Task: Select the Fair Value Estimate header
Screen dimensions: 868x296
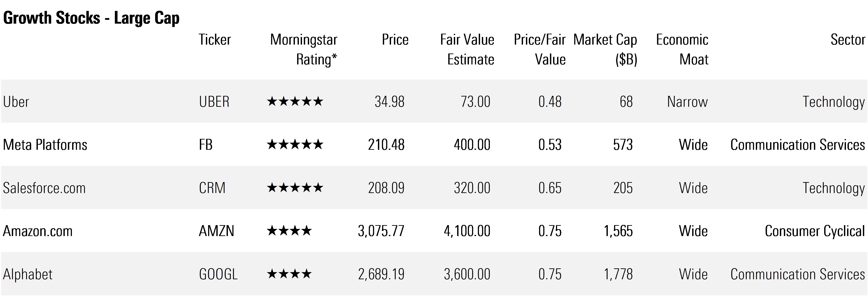Action: click(x=467, y=49)
